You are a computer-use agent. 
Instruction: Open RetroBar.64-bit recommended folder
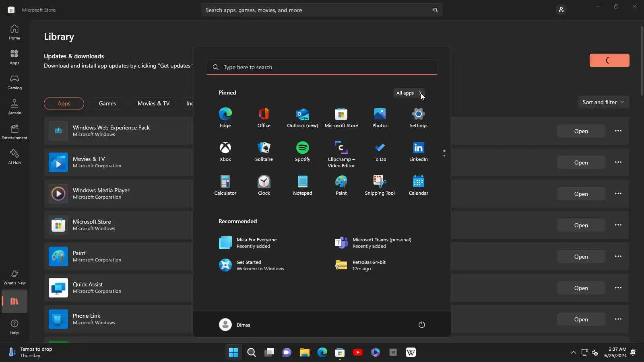coord(379,265)
